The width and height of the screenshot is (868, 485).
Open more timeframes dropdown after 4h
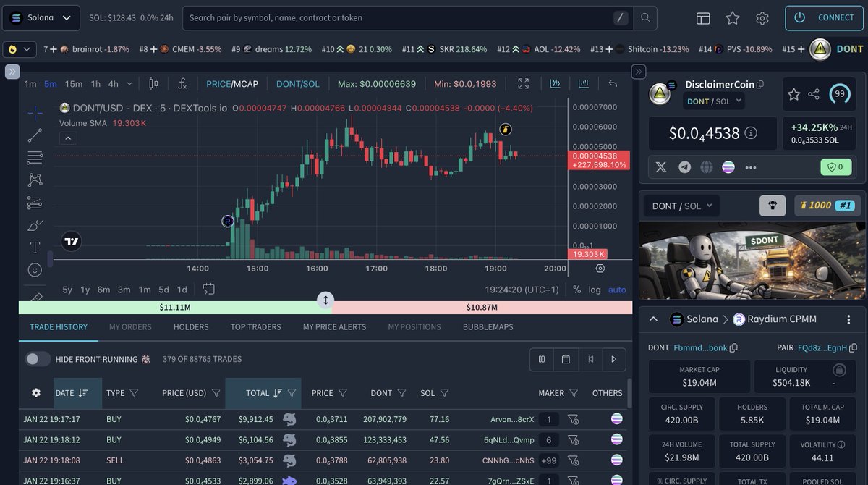[129, 84]
